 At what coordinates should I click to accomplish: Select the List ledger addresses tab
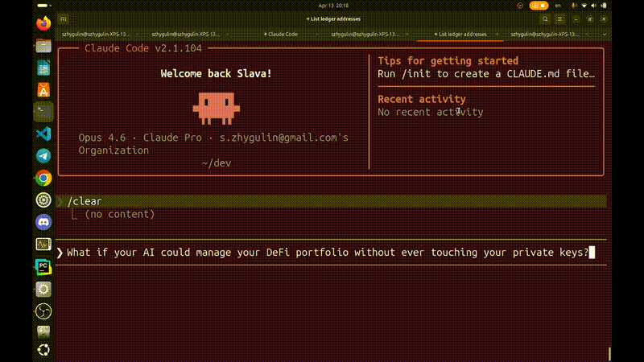[x=460, y=35]
